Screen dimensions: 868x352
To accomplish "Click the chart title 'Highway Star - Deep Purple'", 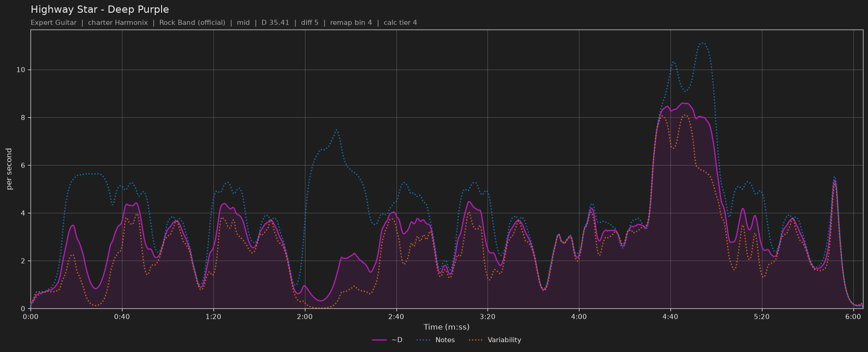I will pyautogui.click(x=100, y=10).
